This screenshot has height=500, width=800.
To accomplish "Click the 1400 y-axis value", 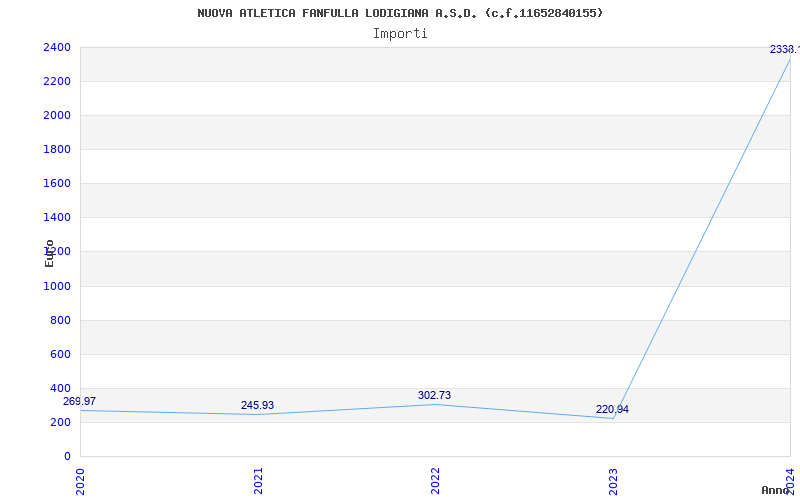I will pos(57,217).
